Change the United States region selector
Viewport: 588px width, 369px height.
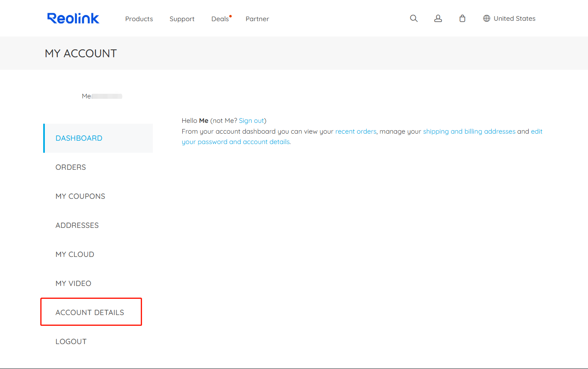[509, 18]
